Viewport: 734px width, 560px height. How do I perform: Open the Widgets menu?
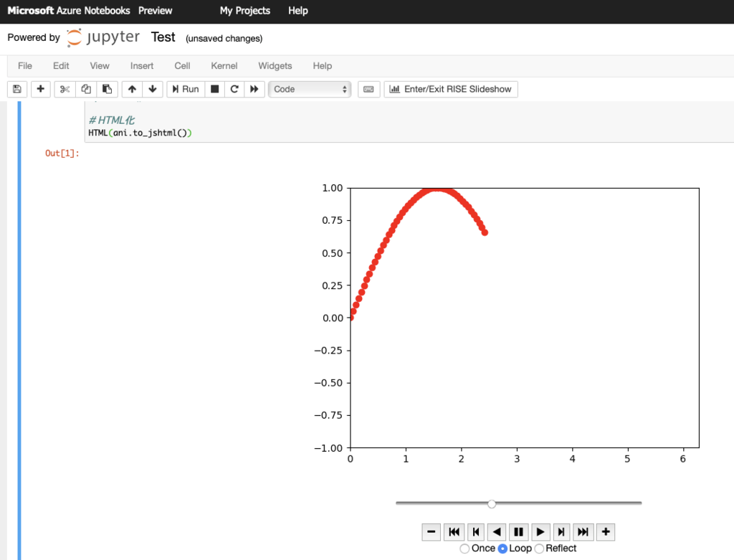(275, 65)
